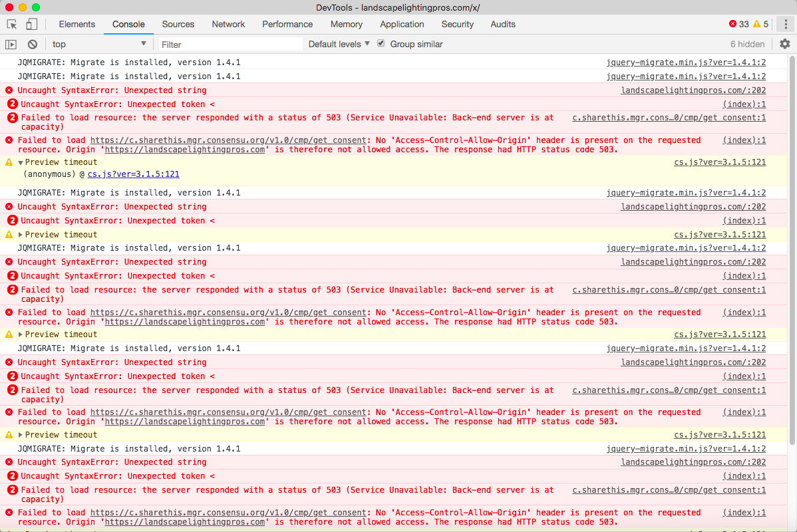Collapse the expanded Preview timeout warning
Image resolution: width=797 pixels, height=532 pixels.
coord(21,163)
